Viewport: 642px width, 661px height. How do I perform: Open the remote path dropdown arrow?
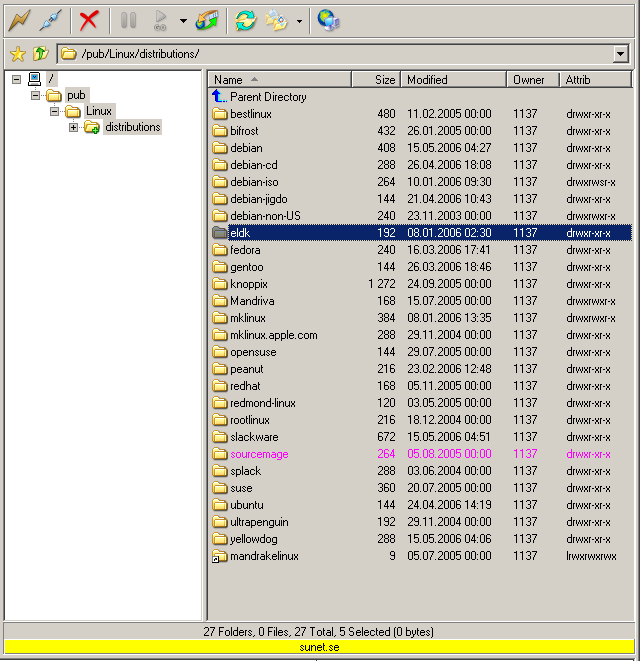click(x=621, y=54)
